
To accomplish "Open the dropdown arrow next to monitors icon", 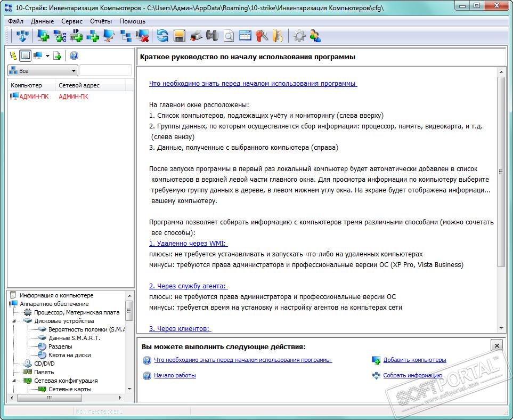I will coord(47,56).
